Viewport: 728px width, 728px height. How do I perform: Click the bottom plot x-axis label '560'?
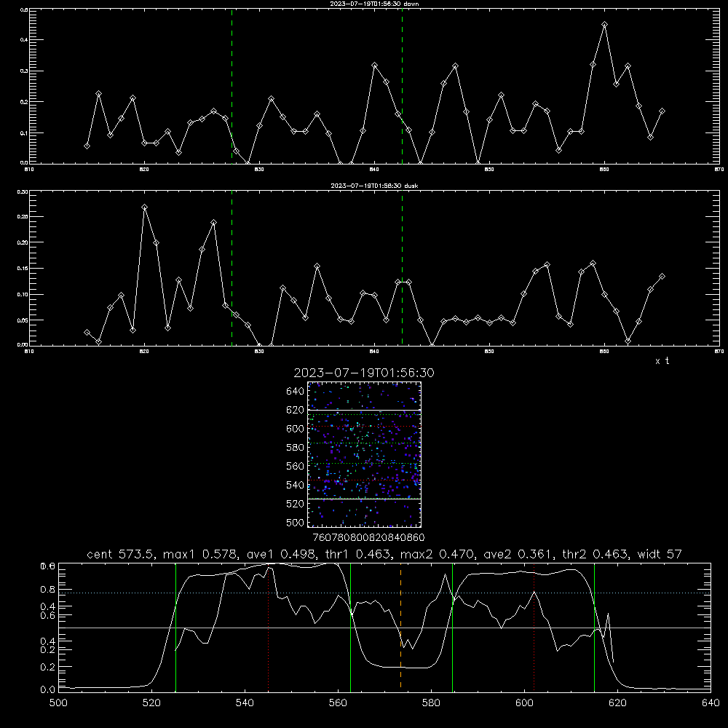pyautogui.click(x=338, y=703)
